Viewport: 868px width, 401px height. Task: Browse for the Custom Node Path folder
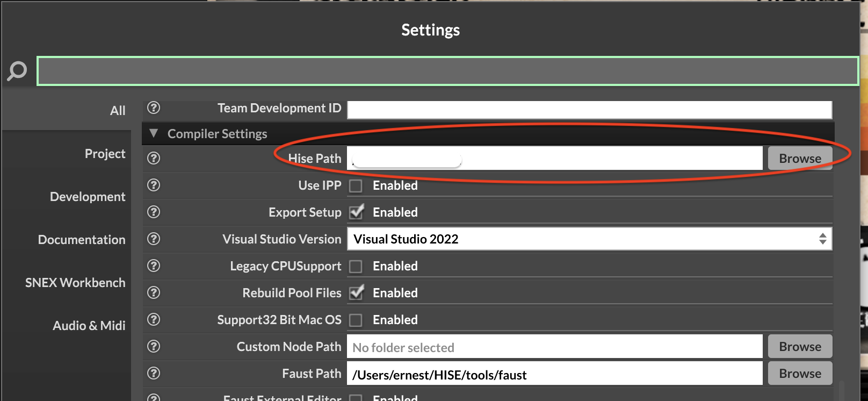click(x=800, y=346)
